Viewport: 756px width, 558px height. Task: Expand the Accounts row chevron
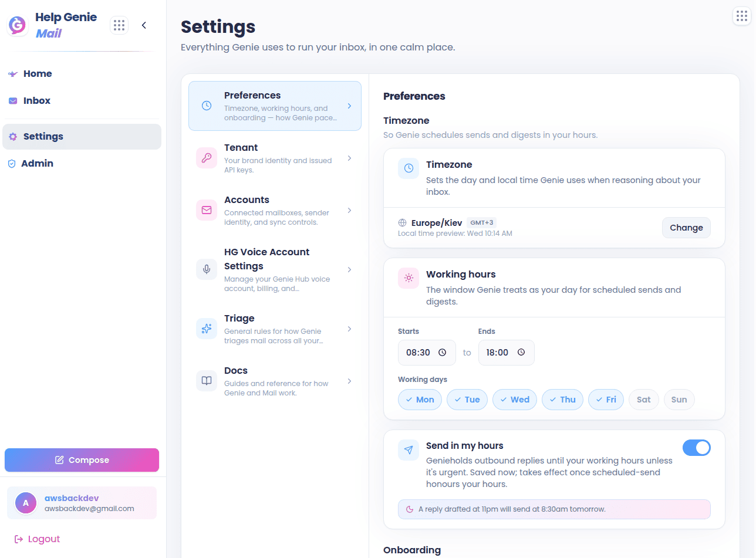pos(349,211)
